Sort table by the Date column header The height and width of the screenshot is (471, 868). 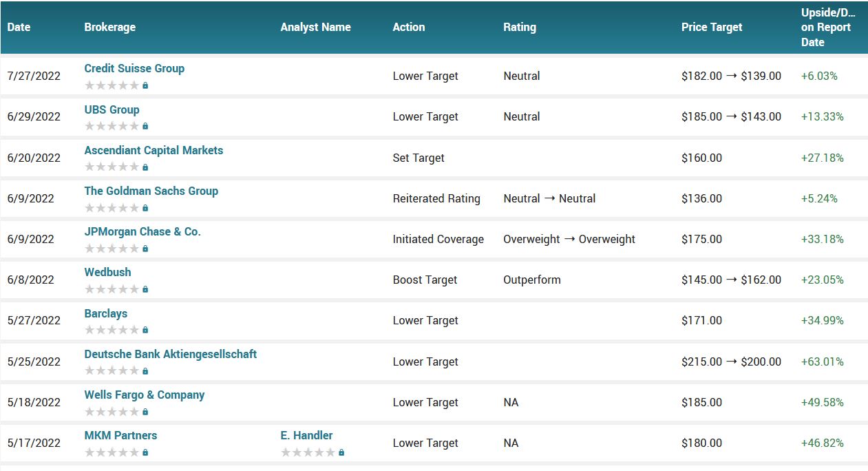(19, 28)
